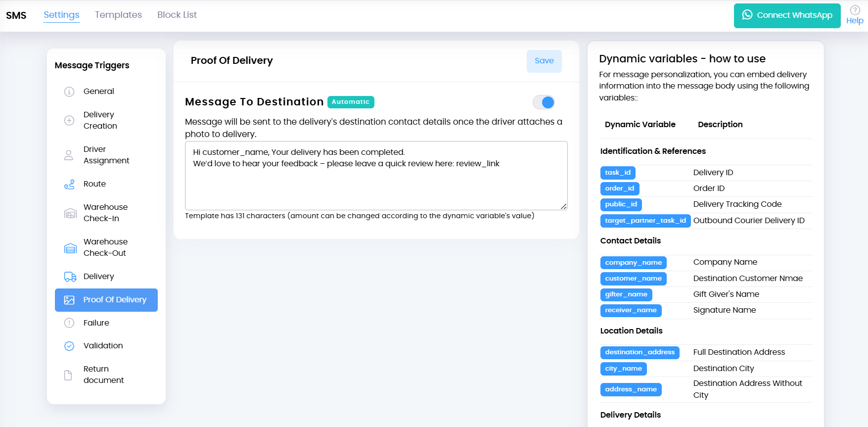This screenshot has height=427, width=868.
Task: Click the Save button
Action: [x=544, y=61]
